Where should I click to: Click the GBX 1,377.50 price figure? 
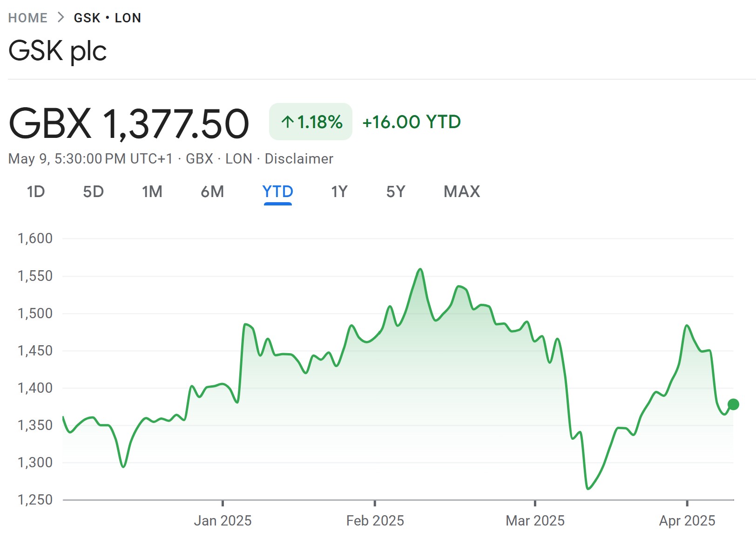click(129, 123)
